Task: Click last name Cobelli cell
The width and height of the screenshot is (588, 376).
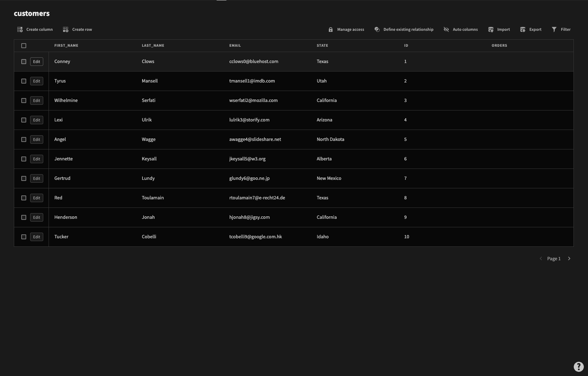Action: (149, 237)
